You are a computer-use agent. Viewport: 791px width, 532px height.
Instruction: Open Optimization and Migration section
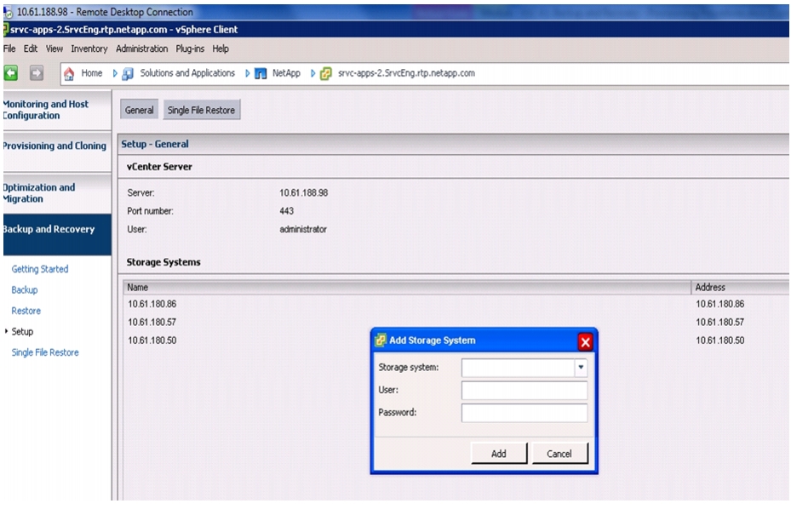pyautogui.click(x=57, y=193)
